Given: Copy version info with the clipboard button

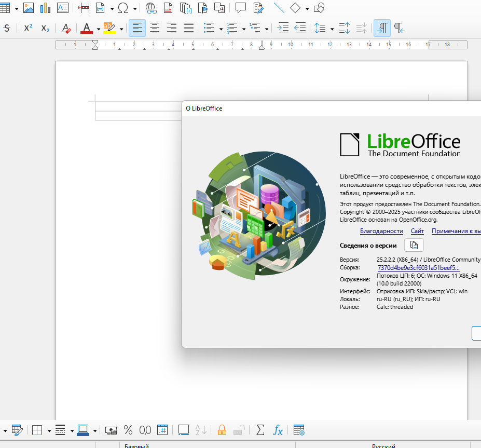Looking at the screenshot, I should 414,245.
